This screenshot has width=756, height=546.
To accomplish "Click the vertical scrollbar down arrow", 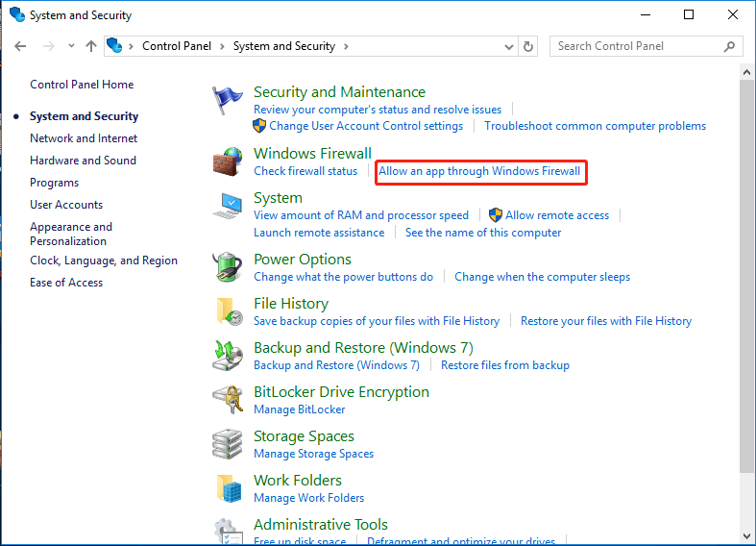I will [747, 537].
